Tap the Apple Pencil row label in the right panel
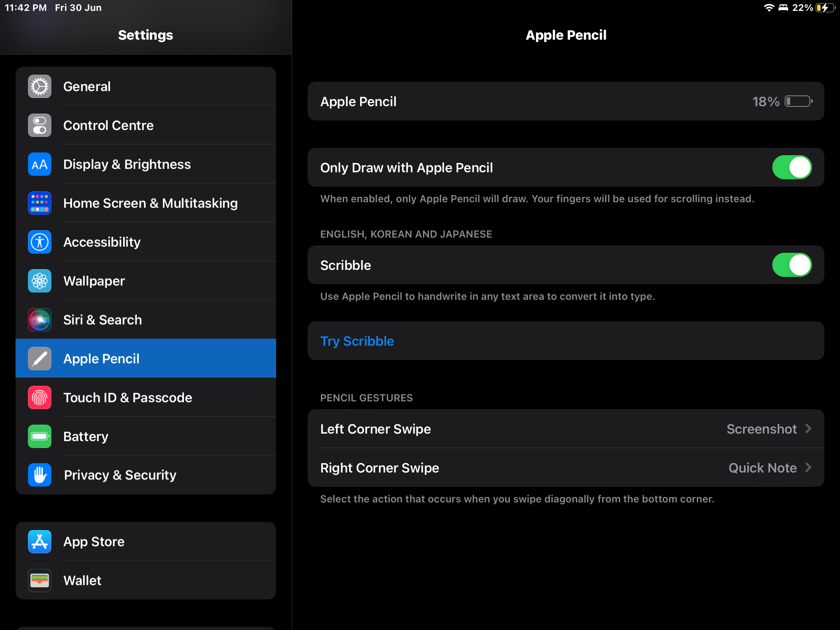 [x=359, y=101]
